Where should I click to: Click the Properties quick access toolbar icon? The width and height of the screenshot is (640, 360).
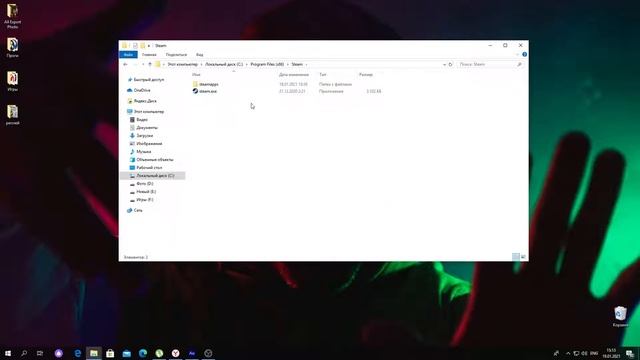pos(135,46)
